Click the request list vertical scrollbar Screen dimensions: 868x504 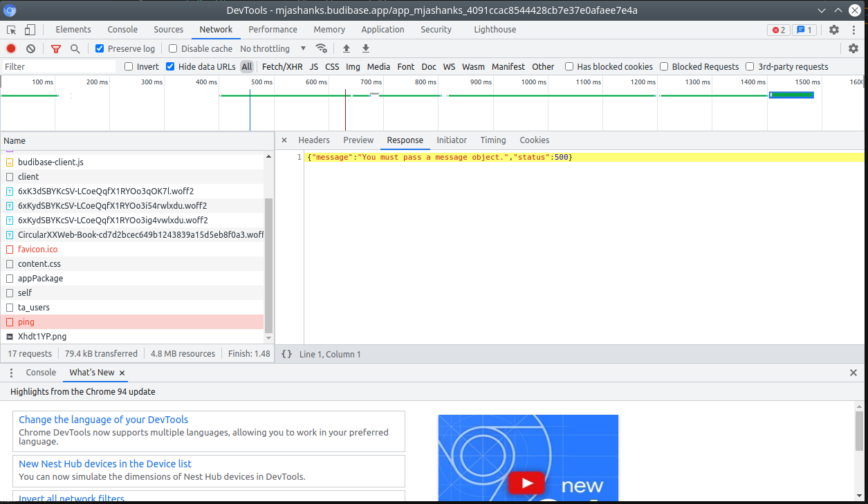tap(269, 266)
